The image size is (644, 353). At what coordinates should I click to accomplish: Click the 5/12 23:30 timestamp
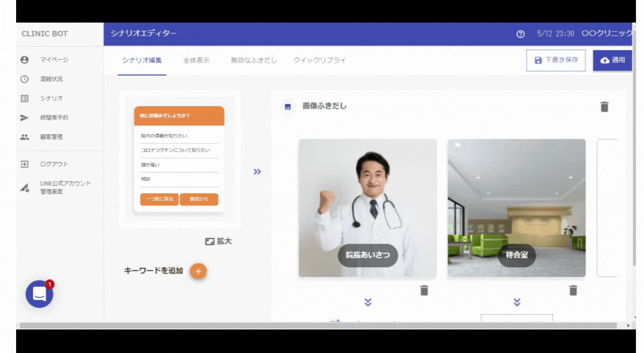coord(555,34)
